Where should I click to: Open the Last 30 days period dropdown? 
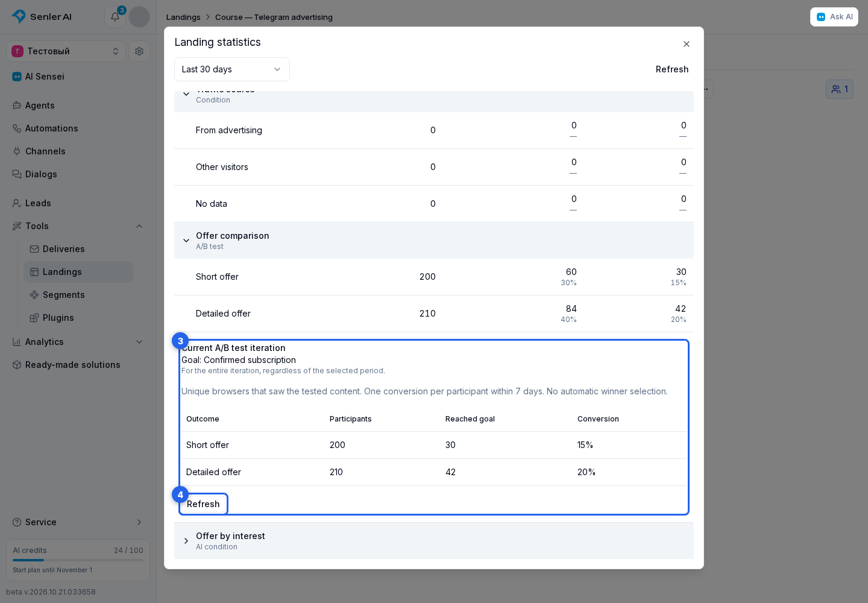click(232, 69)
